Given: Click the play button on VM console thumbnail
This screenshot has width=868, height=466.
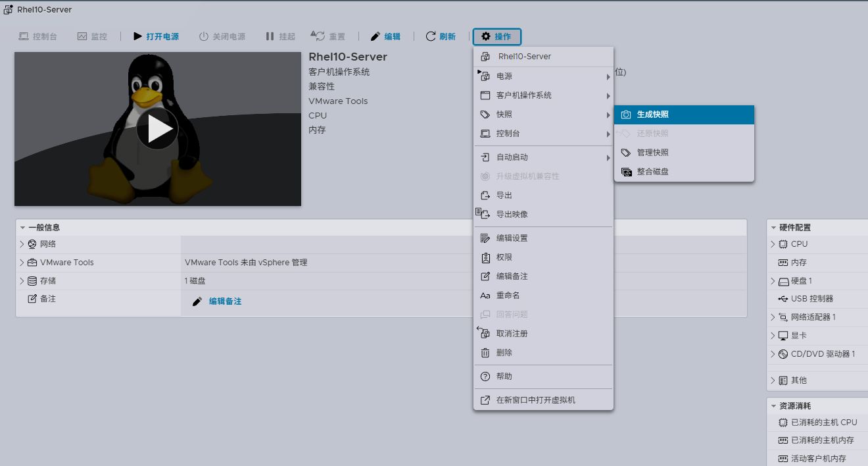Looking at the screenshot, I should click(x=157, y=129).
